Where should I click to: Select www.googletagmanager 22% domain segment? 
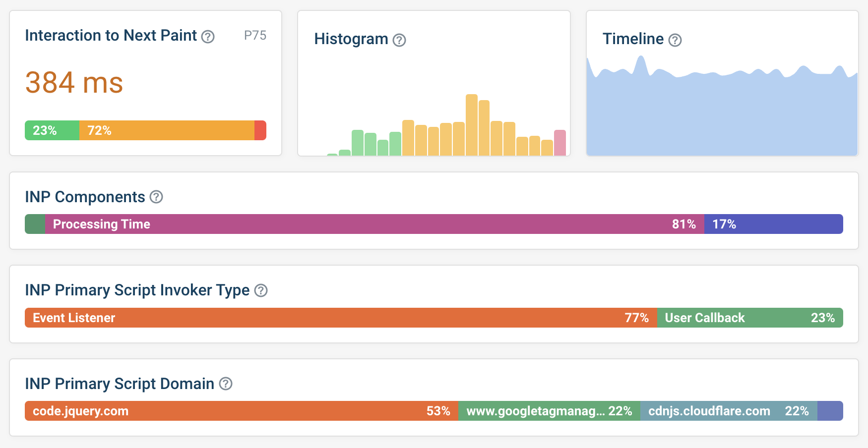[x=549, y=411]
